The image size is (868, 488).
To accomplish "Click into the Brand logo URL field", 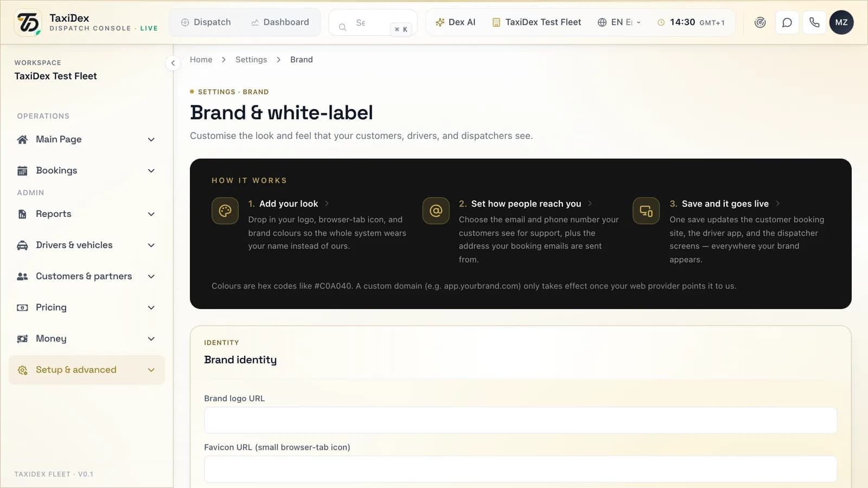I will tap(520, 420).
